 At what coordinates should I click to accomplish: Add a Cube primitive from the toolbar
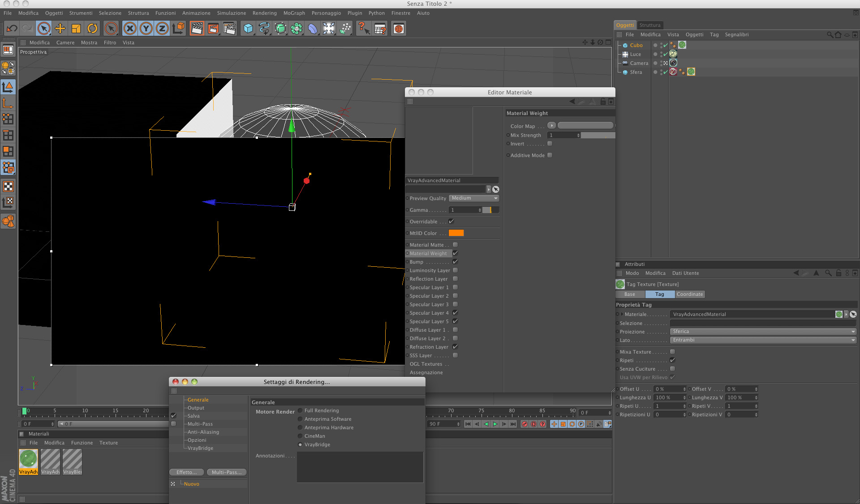pyautogui.click(x=248, y=29)
